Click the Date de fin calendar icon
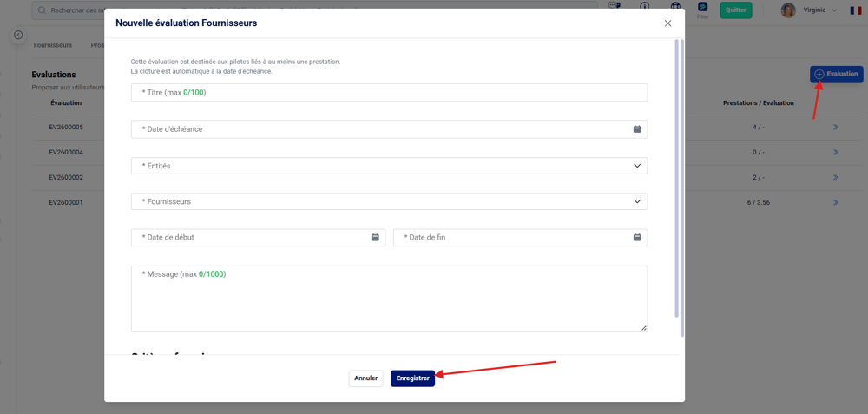Screen dimensions: 868x414 (636, 238)
